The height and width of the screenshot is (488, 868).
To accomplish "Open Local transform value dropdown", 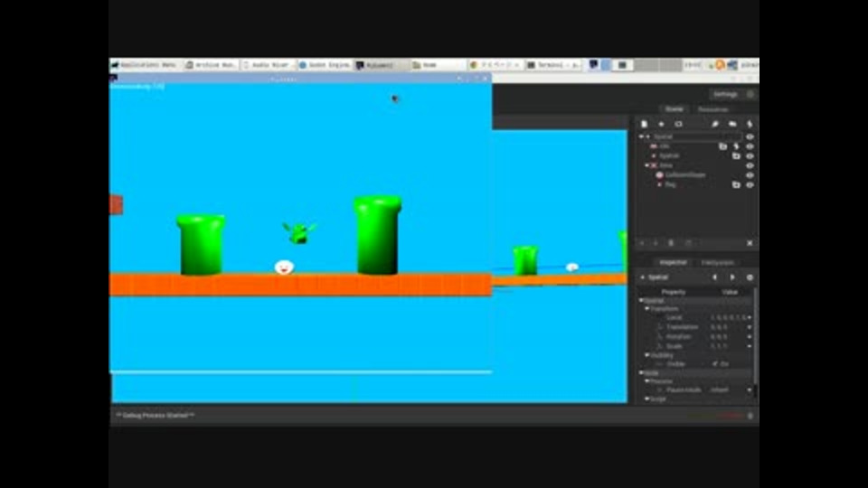I will (x=750, y=317).
